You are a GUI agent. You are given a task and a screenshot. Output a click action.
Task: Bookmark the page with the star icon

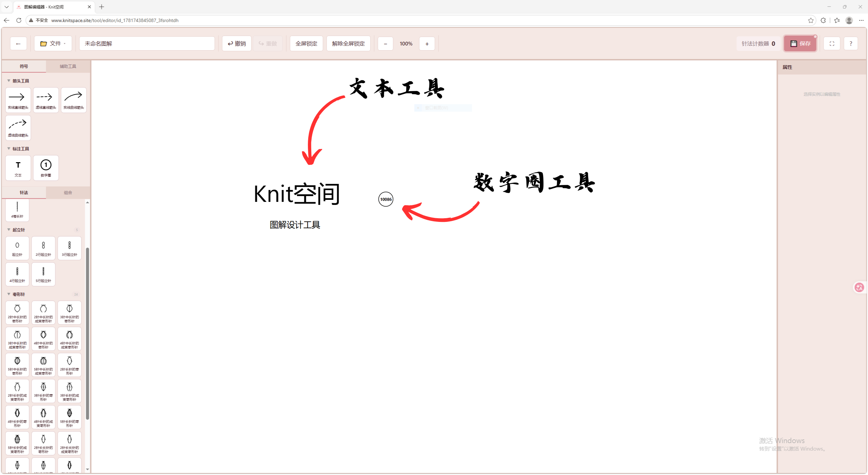pyautogui.click(x=811, y=20)
